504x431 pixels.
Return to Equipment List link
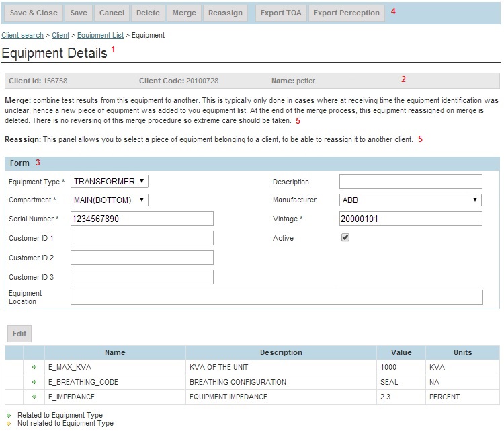pyautogui.click(x=100, y=35)
